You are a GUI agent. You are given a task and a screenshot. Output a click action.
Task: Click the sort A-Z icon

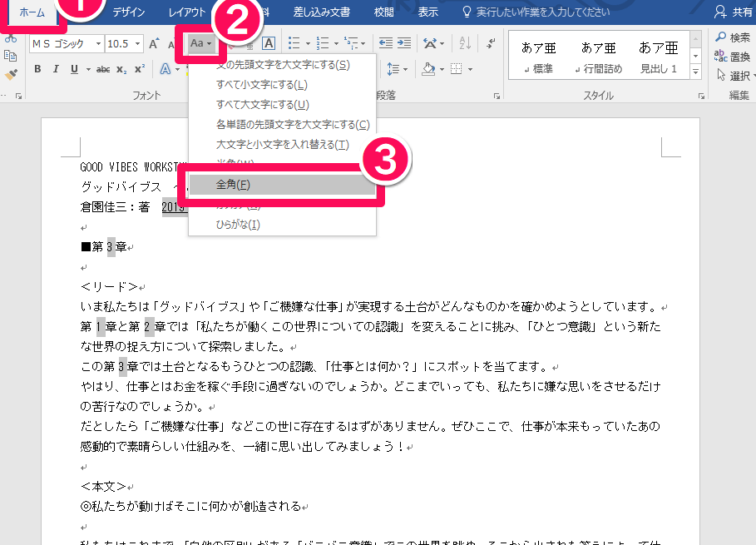(x=465, y=43)
